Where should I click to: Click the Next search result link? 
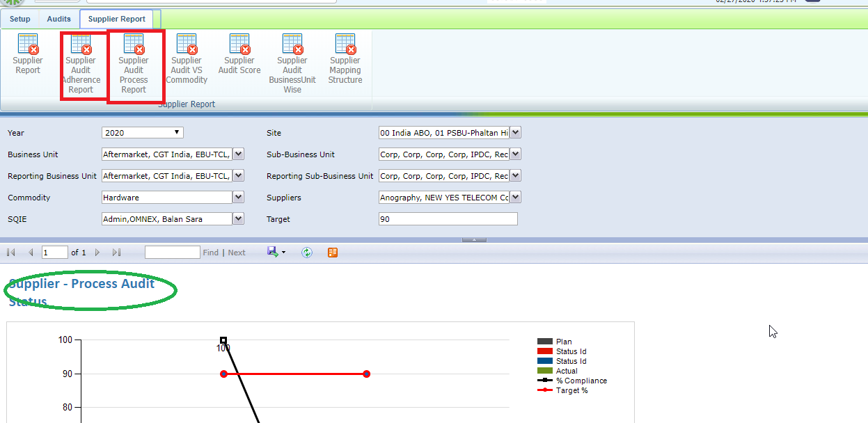tap(237, 253)
